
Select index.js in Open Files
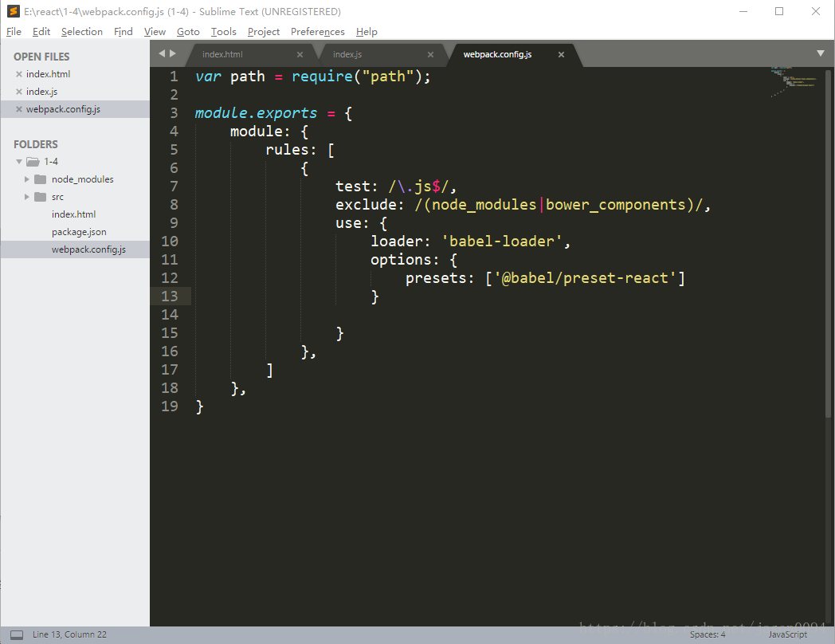pos(41,92)
